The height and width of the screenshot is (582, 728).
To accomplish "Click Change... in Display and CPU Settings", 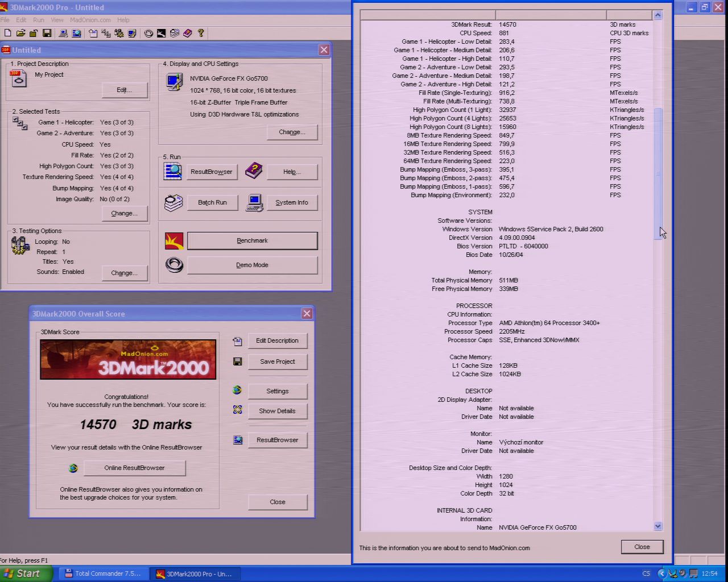I will click(x=292, y=132).
